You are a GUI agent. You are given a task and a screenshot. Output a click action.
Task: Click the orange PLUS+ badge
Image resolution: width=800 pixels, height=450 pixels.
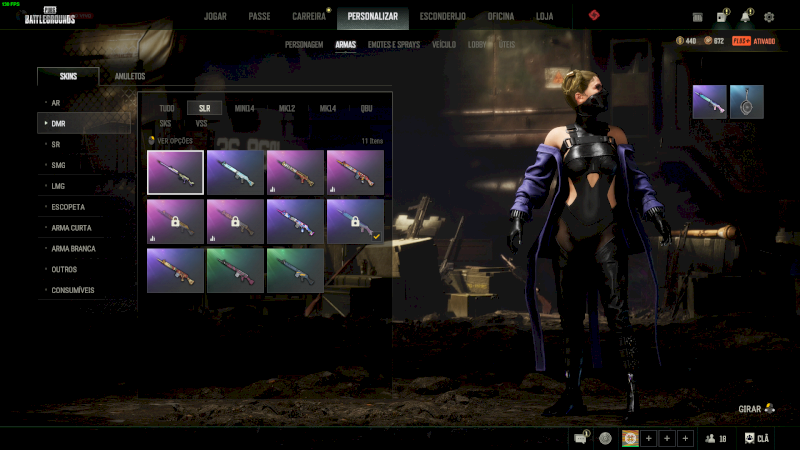pos(741,41)
